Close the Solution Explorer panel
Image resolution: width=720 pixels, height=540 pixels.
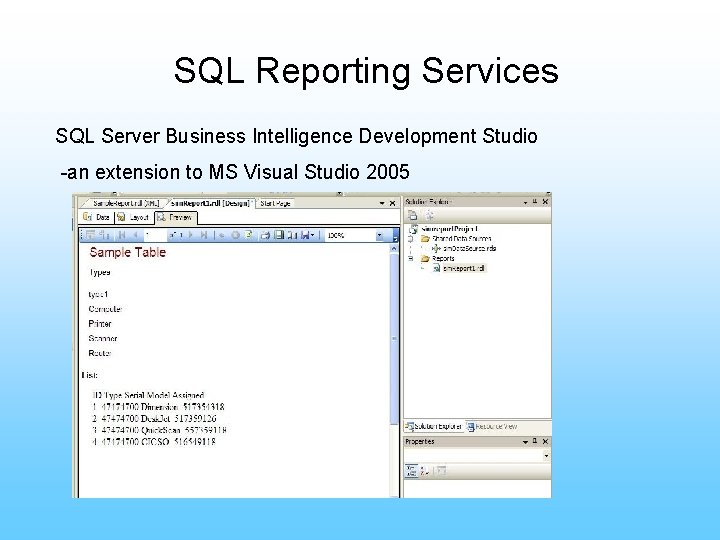[545, 202]
